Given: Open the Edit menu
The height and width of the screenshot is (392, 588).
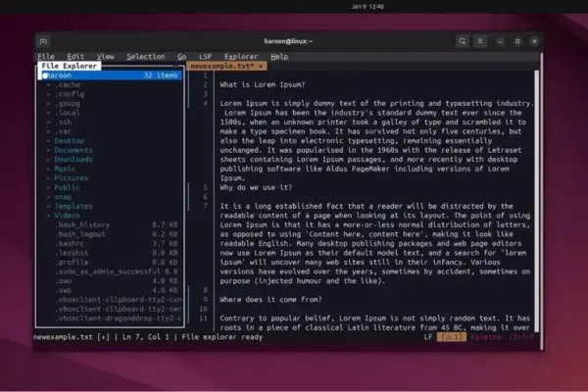Looking at the screenshot, I should coord(75,57).
